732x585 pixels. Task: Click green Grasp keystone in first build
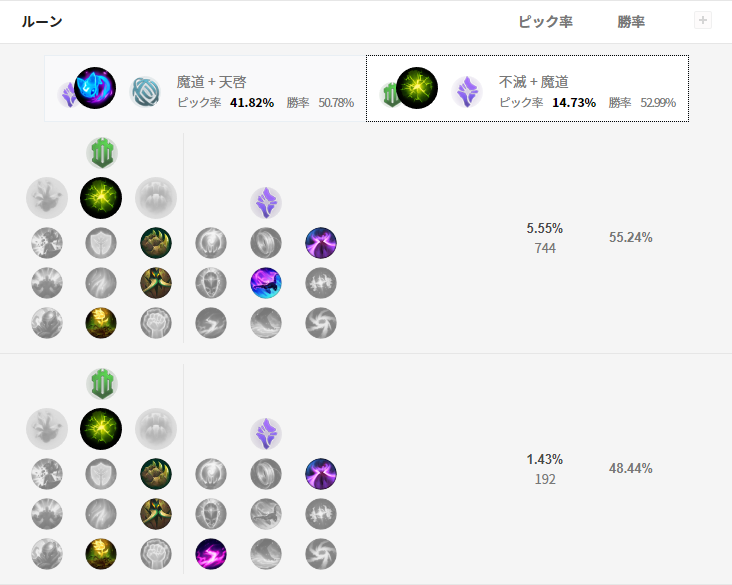pyautogui.click(x=101, y=198)
